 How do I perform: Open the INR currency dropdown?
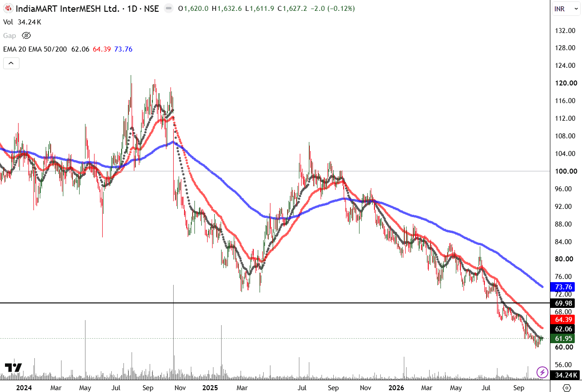(565, 9)
